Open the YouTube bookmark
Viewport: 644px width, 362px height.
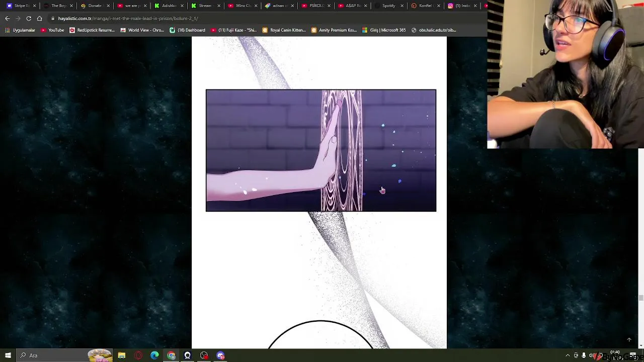[52, 30]
